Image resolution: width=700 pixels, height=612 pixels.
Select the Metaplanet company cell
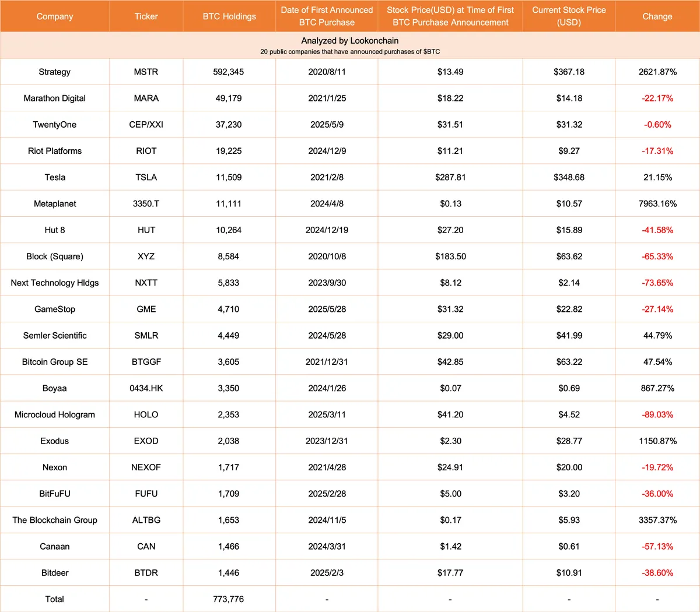point(55,203)
